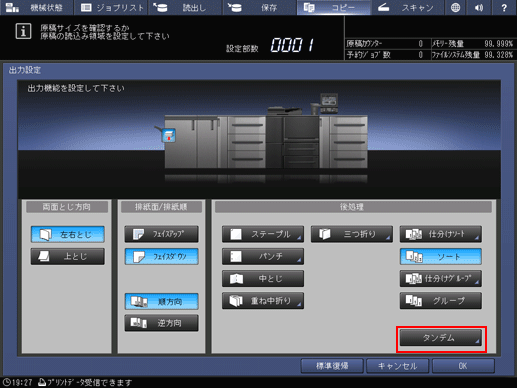This screenshot has height=388, width=517.
Task: Confirm output settings with OK
Action: tap(463, 366)
